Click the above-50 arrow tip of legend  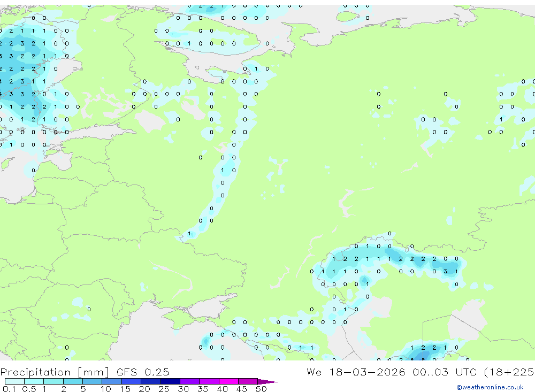pyautogui.click(x=267, y=382)
